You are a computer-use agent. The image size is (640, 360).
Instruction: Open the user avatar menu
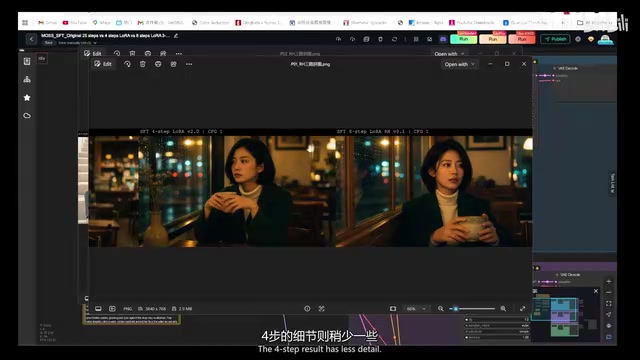pos(605,40)
